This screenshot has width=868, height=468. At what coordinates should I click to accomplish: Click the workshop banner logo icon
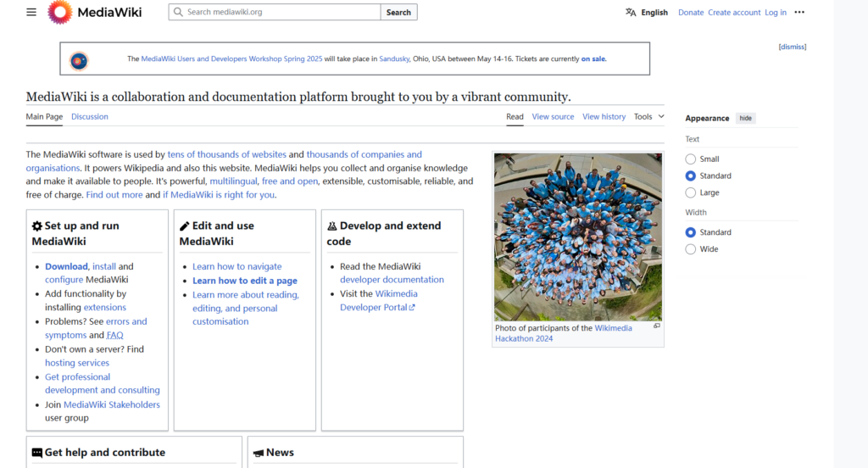79,59
